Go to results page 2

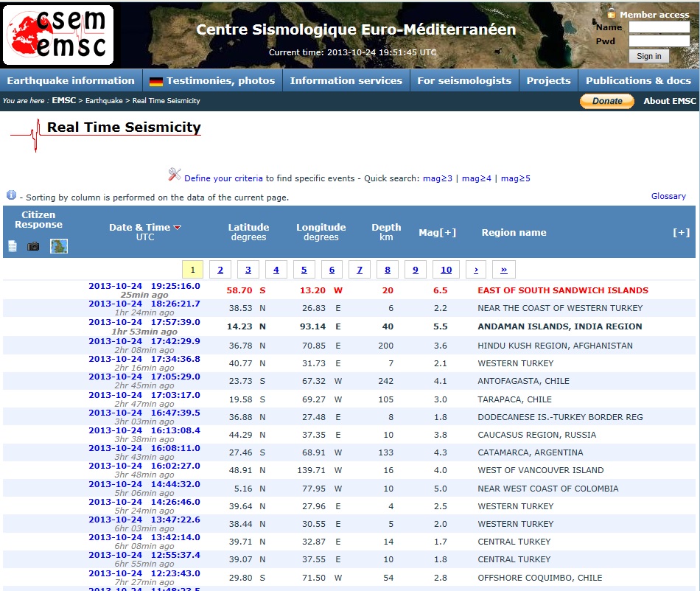click(x=220, y=270)
